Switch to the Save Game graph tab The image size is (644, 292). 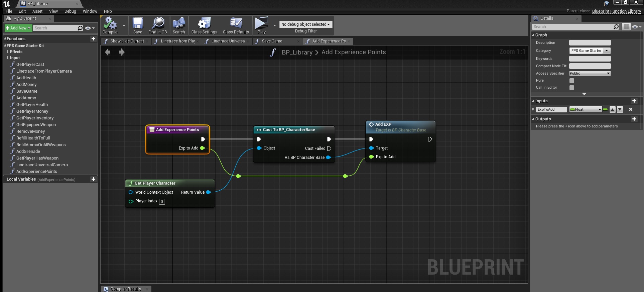click(x=272, y=41)
